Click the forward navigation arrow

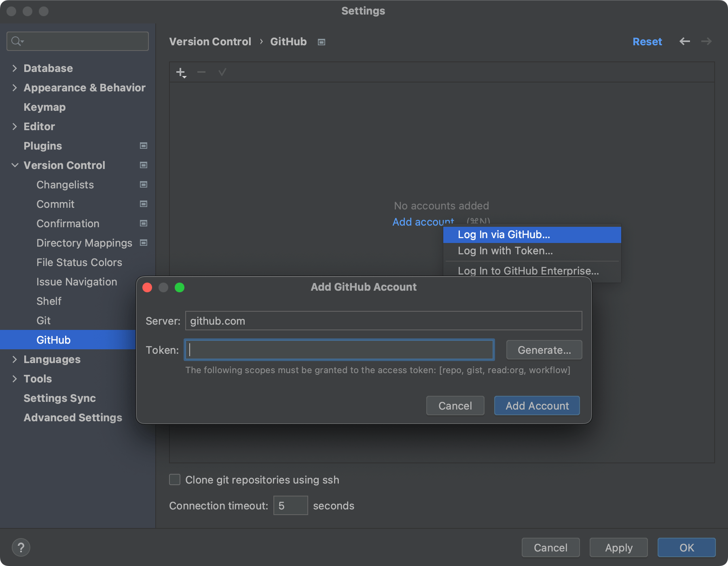pos(706,41)
